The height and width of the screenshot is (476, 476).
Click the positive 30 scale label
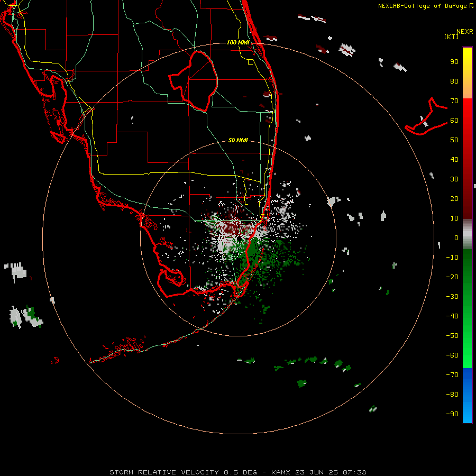pos(454,179)
